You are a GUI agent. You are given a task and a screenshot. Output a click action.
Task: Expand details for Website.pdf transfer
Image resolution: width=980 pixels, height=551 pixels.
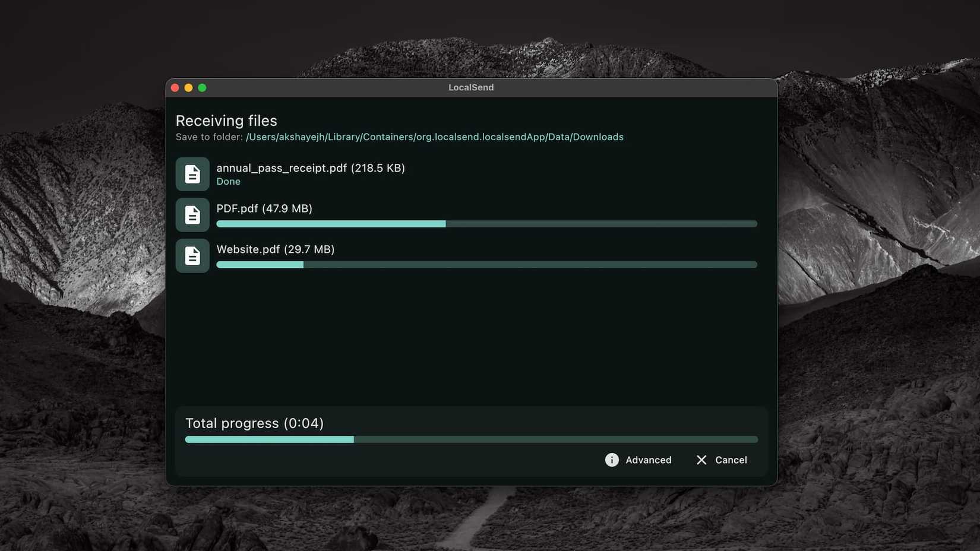[x=275, y=249]
